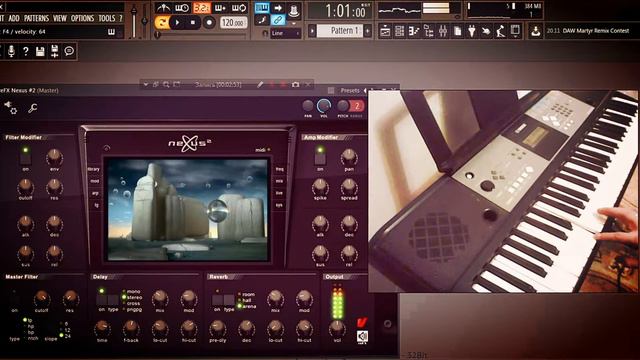
Task: Toggle auto-scroll curved arrow icon
Action: click(x=262, y=20)
